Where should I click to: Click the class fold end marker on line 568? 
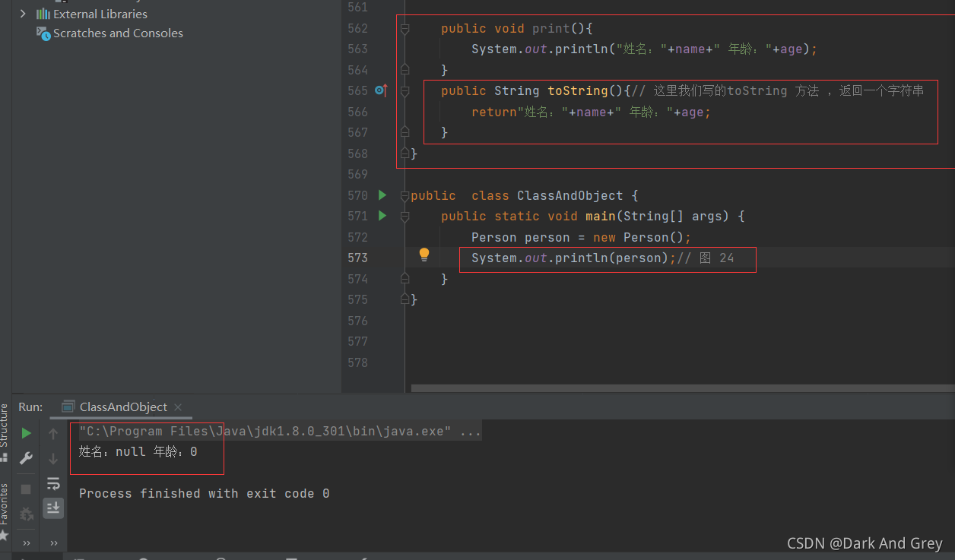[x=405, y=153]
